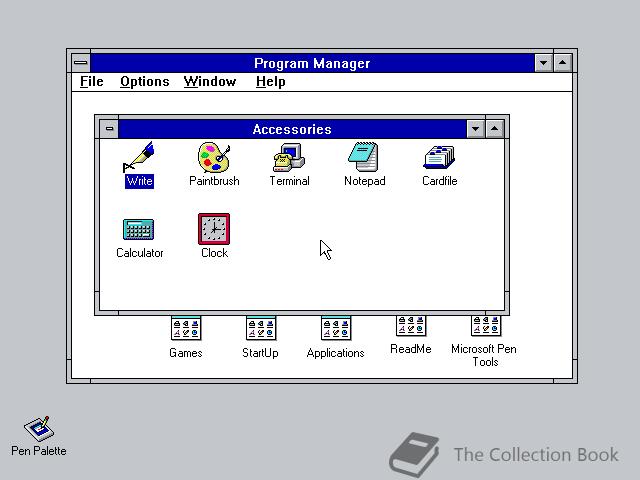Click the "Pen Palette" label text
This screenshot has width=640, height=480.
coord(39,451)
